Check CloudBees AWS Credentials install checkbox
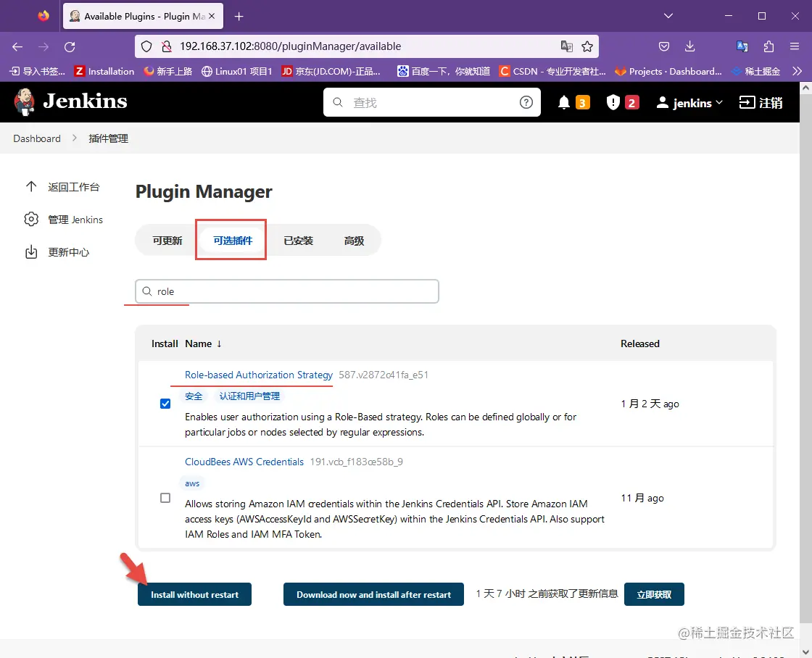 [x=165, y=498]
